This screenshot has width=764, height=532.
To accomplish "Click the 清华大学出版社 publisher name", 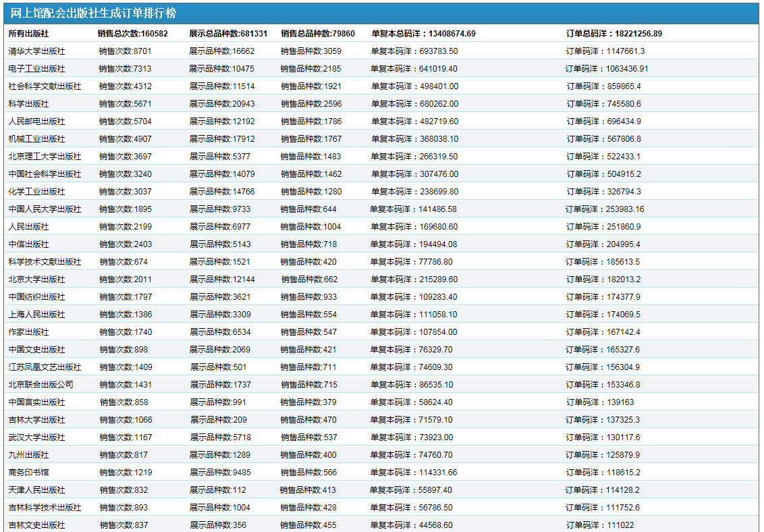I will point(36,51).
